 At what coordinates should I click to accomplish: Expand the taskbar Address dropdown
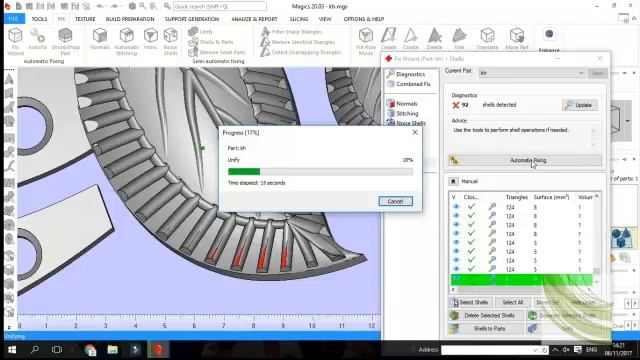(x=535, y=350)
